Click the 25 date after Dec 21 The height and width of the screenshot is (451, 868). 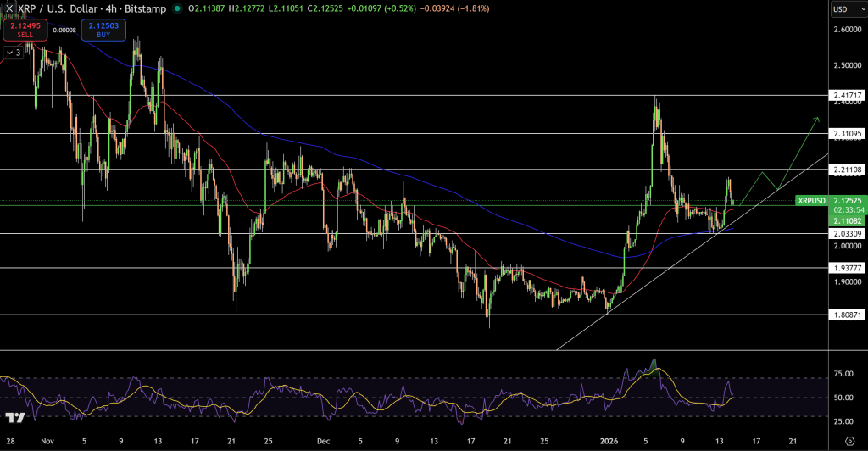click(544, 441)
